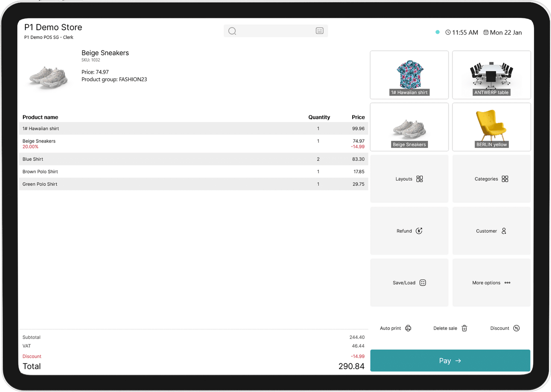Click the keyboard icon in search bar
Image resolution: width=551 pixels, height=392 pixels.
319,31
